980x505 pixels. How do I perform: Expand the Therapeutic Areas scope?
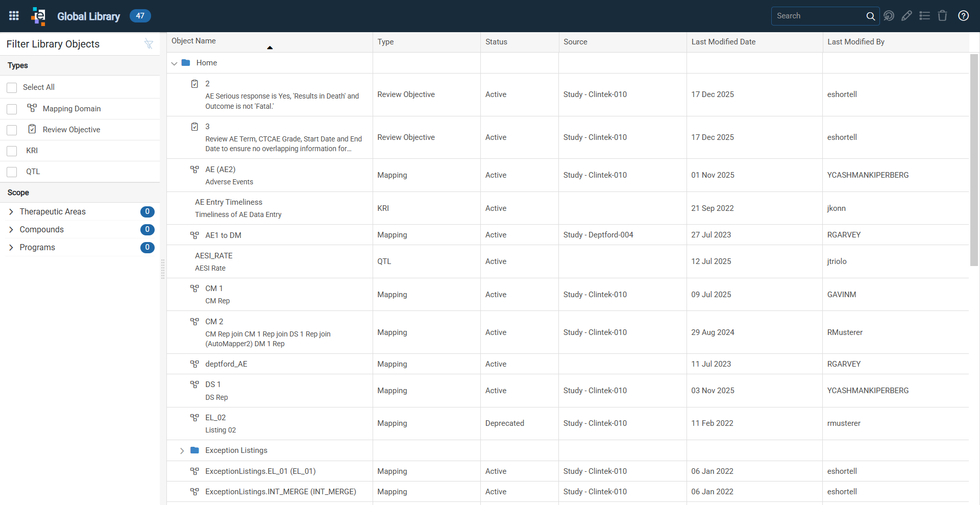coord(11,212)
